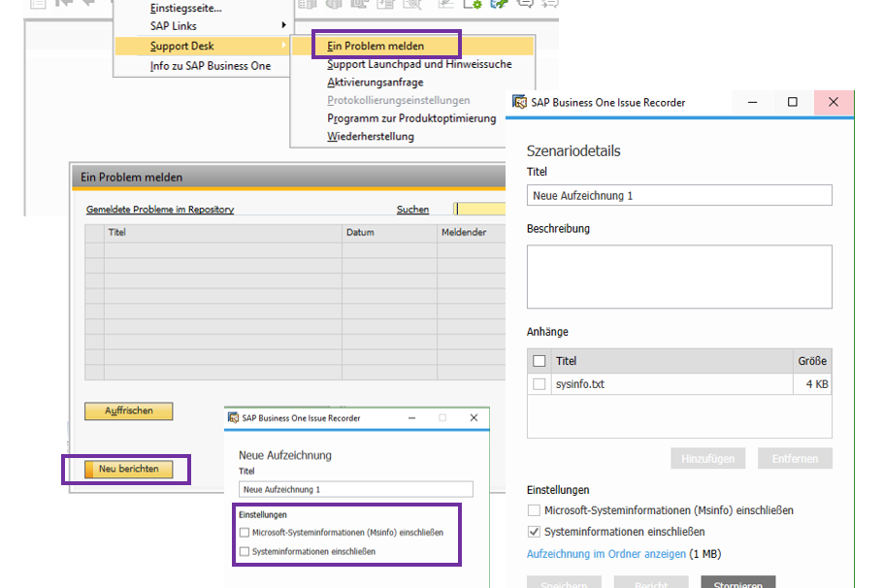Click the large Issue Recorder title bar icon
Screen dimensions: 883x588
[519, 102]
